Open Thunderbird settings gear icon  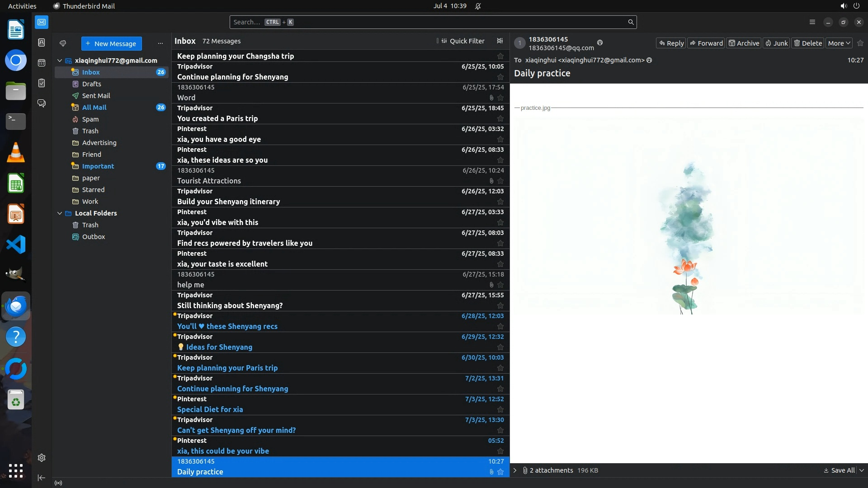click(x=42, y=458)
